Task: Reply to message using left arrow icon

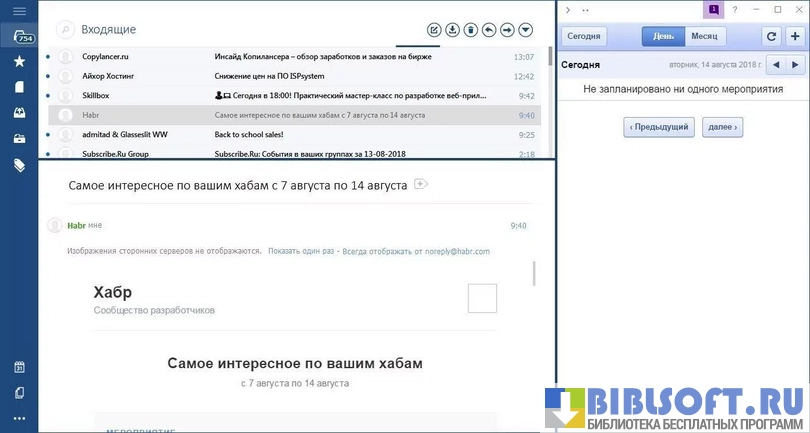Action: pyautogui.click(x=489, y=30)
